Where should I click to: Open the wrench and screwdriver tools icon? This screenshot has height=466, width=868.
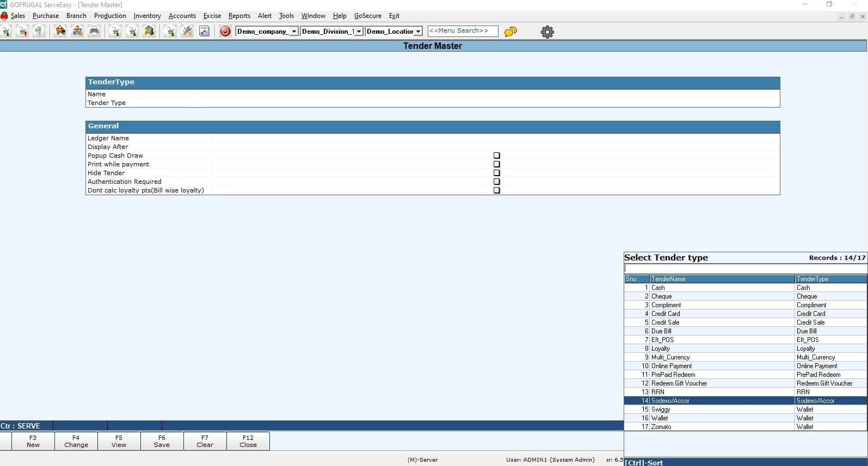[x=187, y=32]
